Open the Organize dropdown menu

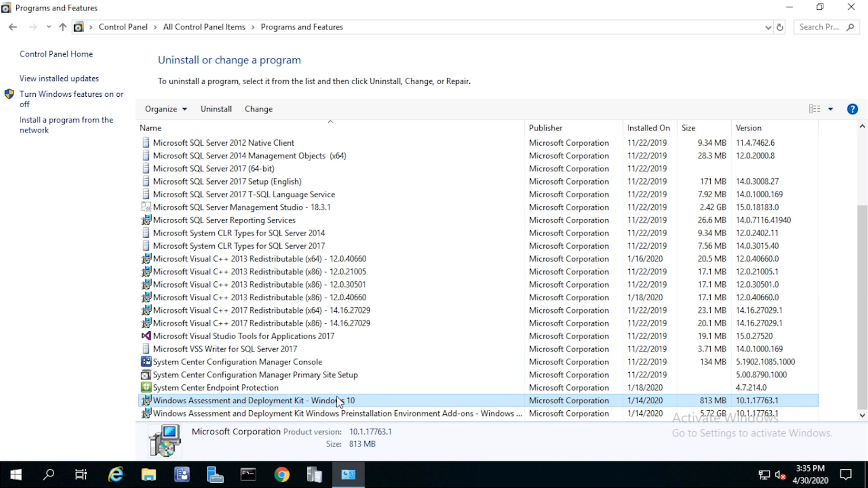pyautogui.click(x=166, y=109)
